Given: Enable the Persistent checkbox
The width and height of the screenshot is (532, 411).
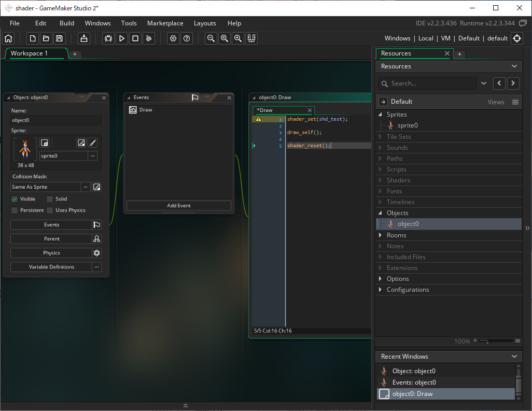Looking at the screenshot, I should pos(14,210).
